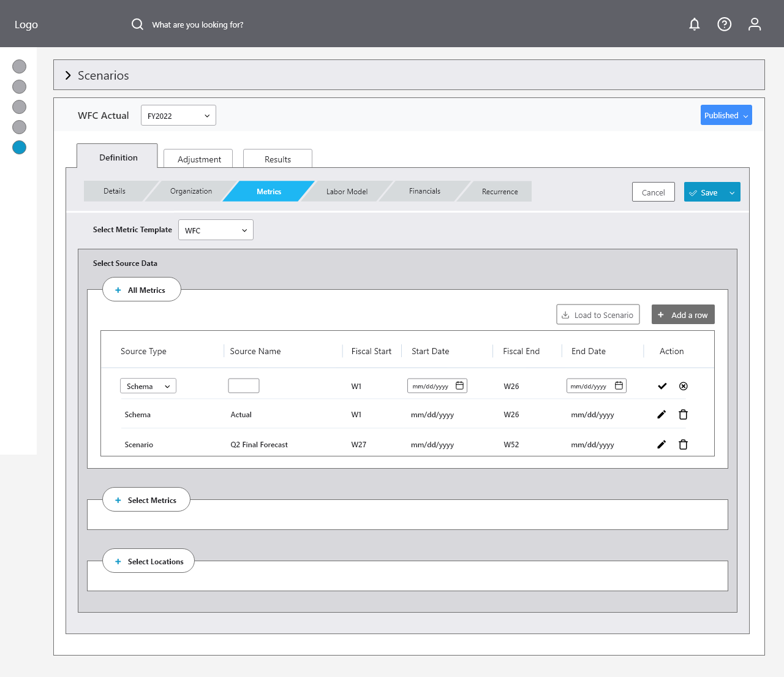Image resolution: width=784 pixels, height=677 pixels.
Task: Go to the Organization step
Action: 191,191
